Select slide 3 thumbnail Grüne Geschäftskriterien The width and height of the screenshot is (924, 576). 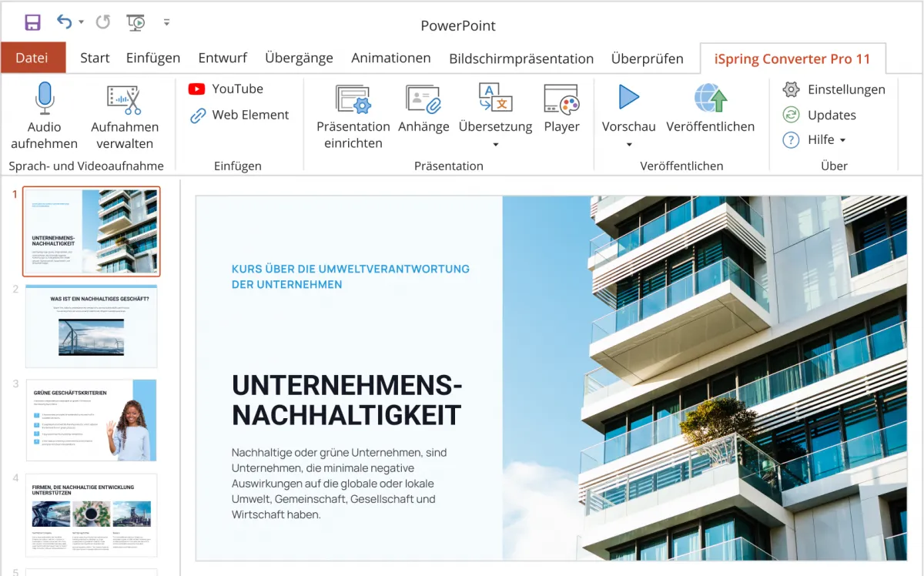click(91, 420)
